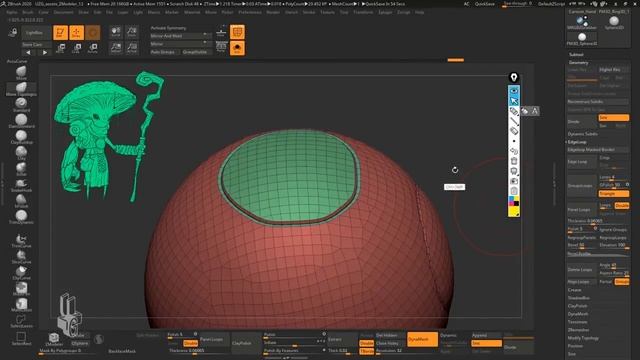Open the Preferences menu
The image size is (640, 360).
(250, 12)
